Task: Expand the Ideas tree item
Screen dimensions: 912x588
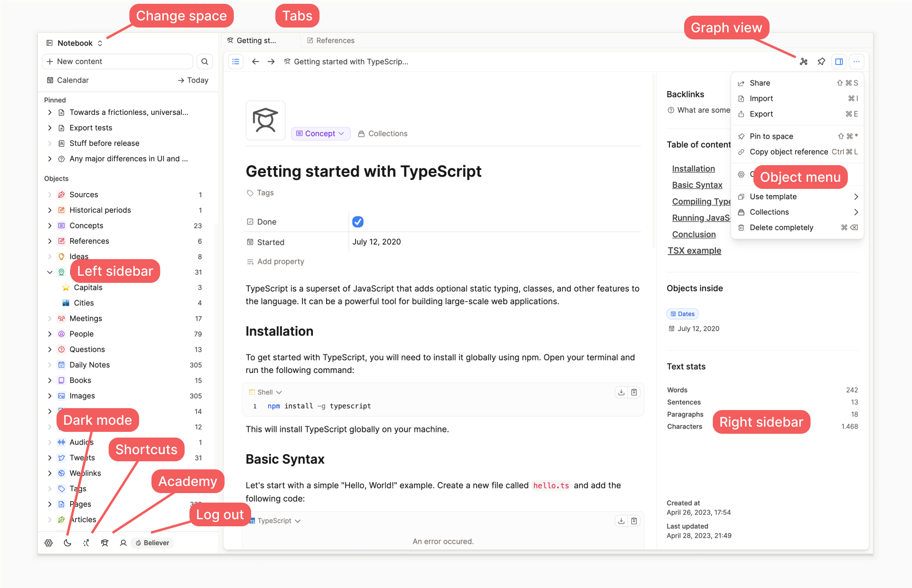Action: pos(50,256)
